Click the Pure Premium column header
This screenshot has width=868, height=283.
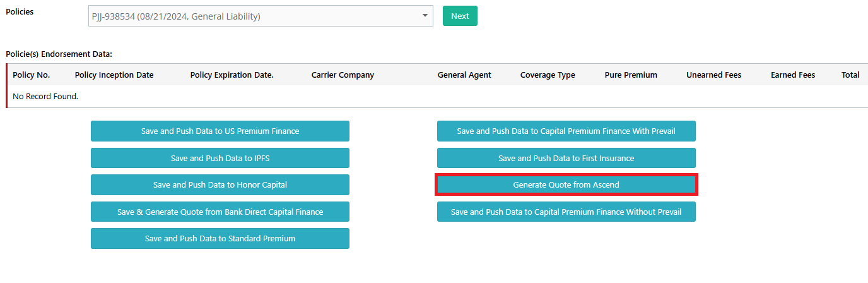(x=631, y=75)
